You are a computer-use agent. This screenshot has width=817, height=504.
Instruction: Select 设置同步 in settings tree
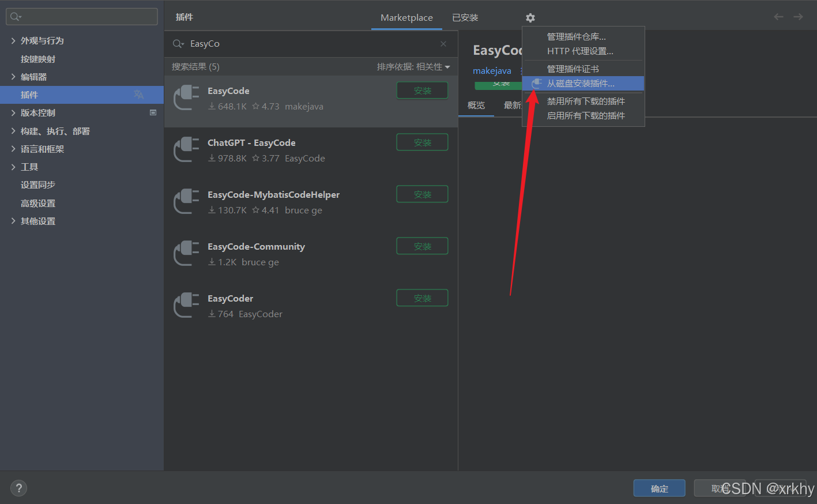pyautogui.click(x=38, y=185)
